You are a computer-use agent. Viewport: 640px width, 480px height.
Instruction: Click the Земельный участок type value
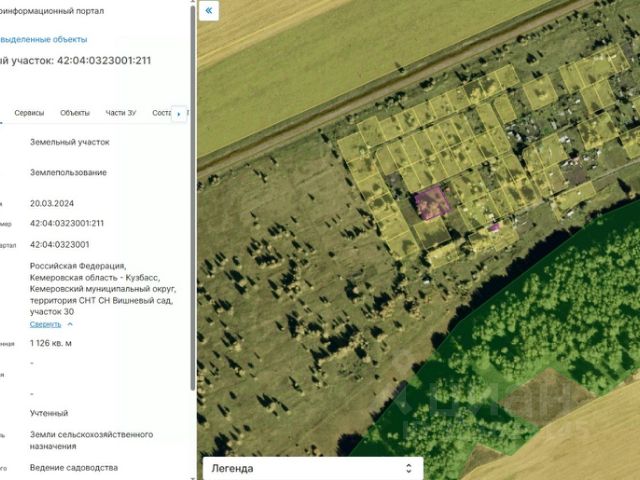pyautogui.click(x=70, y=142)
